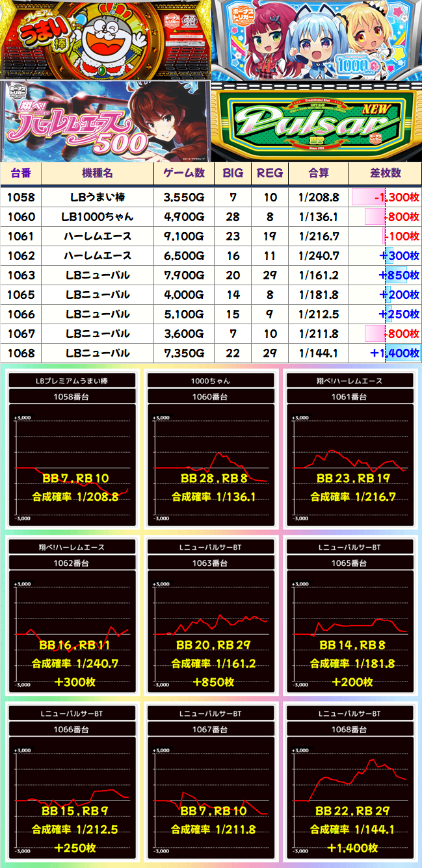The image size is (422, 868).
Task: Select machine number 1066 in the table
Action: click(21, 314)
